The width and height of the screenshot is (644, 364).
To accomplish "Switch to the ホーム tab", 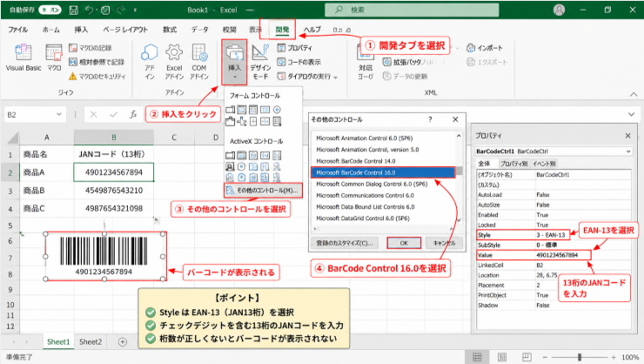I will [51, 30].
